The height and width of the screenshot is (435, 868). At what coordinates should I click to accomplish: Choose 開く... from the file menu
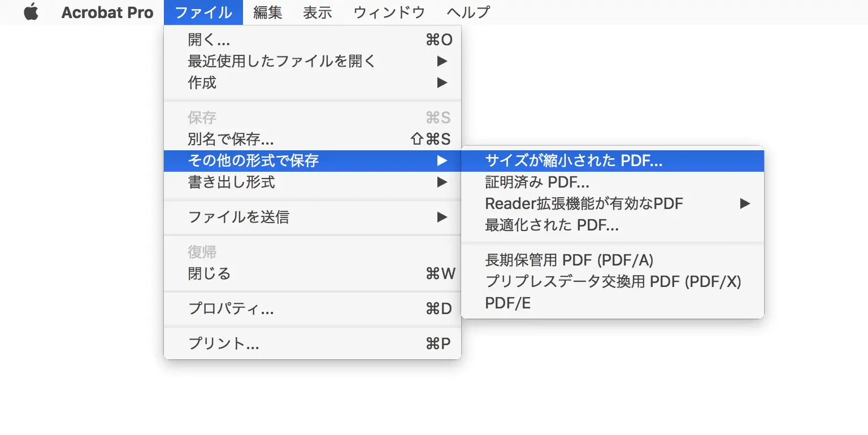(313, 40)
